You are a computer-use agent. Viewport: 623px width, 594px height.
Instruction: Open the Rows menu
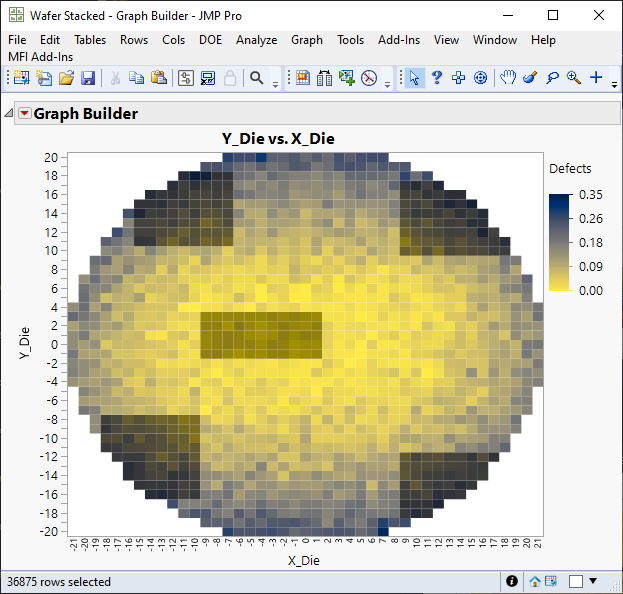click(x=134, y=40)
